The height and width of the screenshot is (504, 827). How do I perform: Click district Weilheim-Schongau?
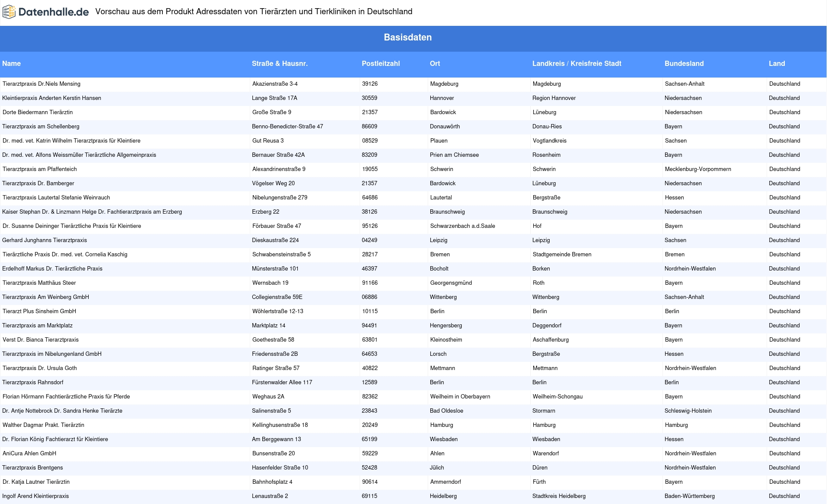[x=558, y=397]
